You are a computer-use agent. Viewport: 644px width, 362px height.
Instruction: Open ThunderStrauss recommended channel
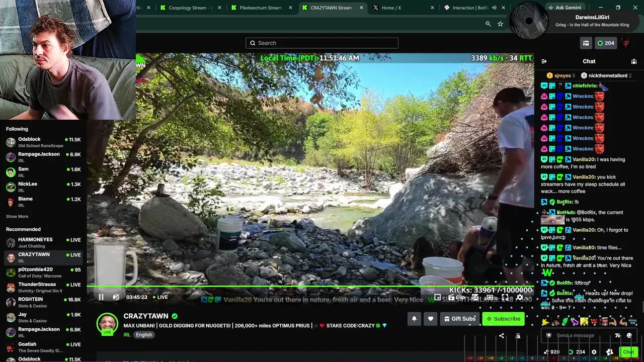click(x=43, y=288)
